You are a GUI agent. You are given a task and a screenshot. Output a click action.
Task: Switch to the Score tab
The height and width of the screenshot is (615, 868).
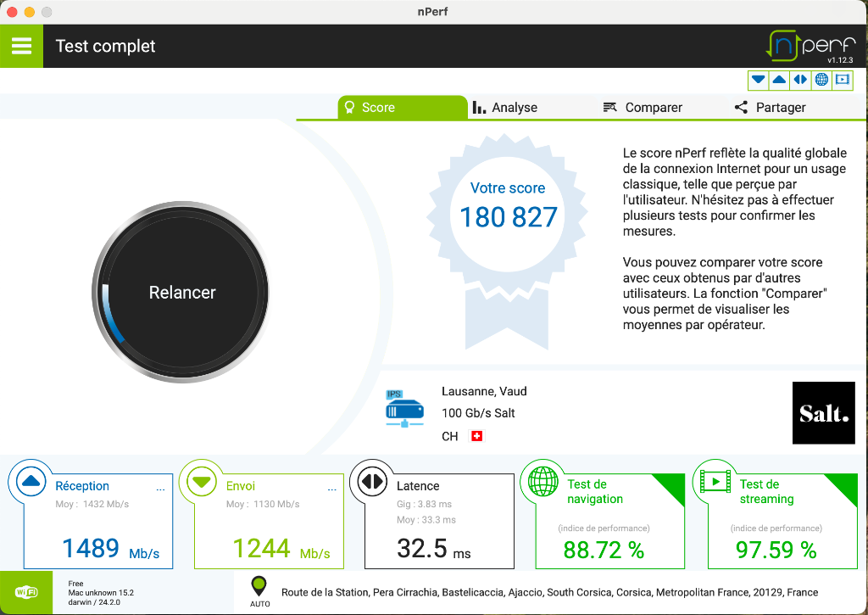coord(403,108)
